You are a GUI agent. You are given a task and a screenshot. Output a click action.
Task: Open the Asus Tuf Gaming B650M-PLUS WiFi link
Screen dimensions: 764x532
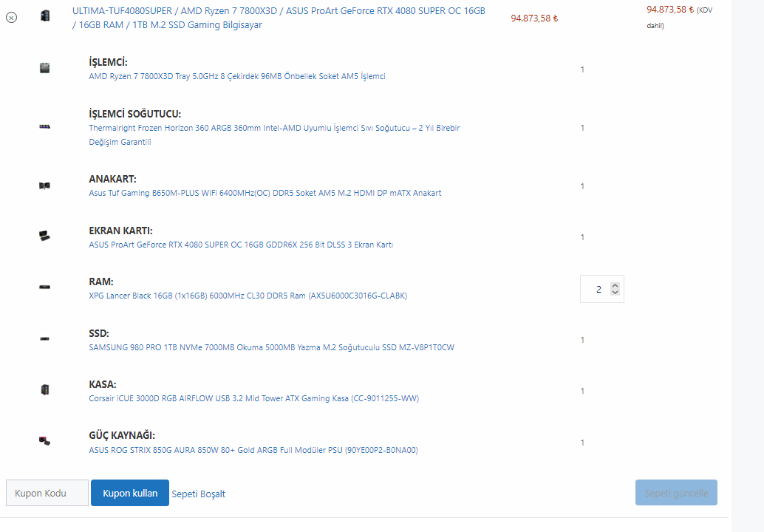pyautogui.click(x=265, y=193)
